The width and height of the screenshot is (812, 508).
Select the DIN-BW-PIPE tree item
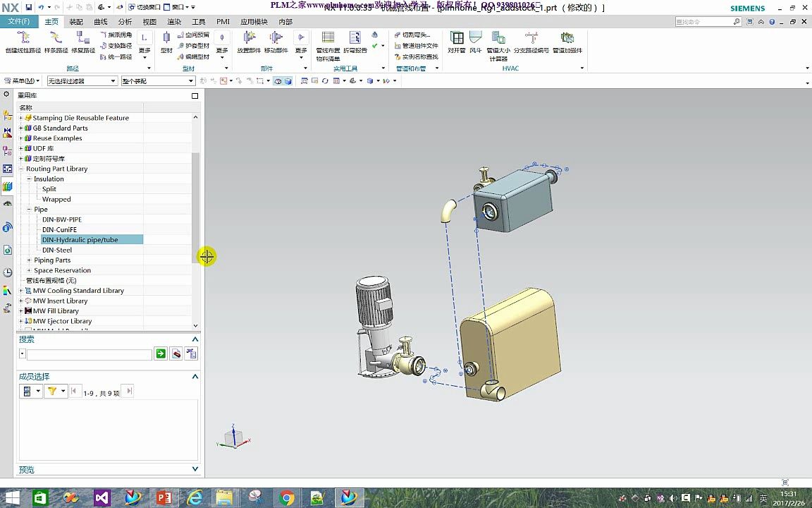(61, 219)
